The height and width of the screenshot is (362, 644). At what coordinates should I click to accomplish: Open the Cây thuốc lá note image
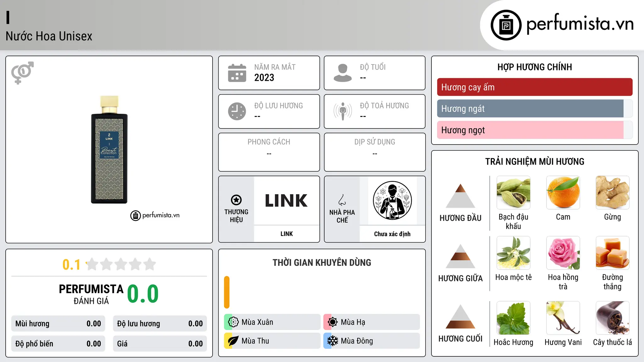coord(613,318)
